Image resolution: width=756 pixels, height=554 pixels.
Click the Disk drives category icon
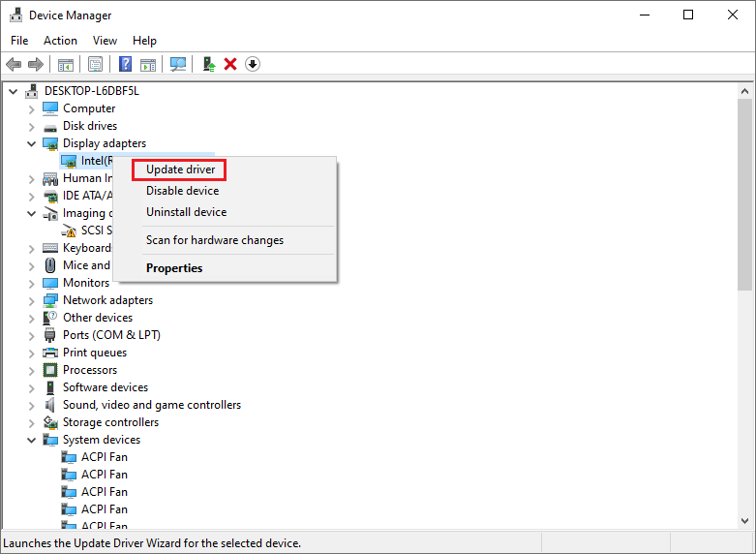[x=50, y=128]
